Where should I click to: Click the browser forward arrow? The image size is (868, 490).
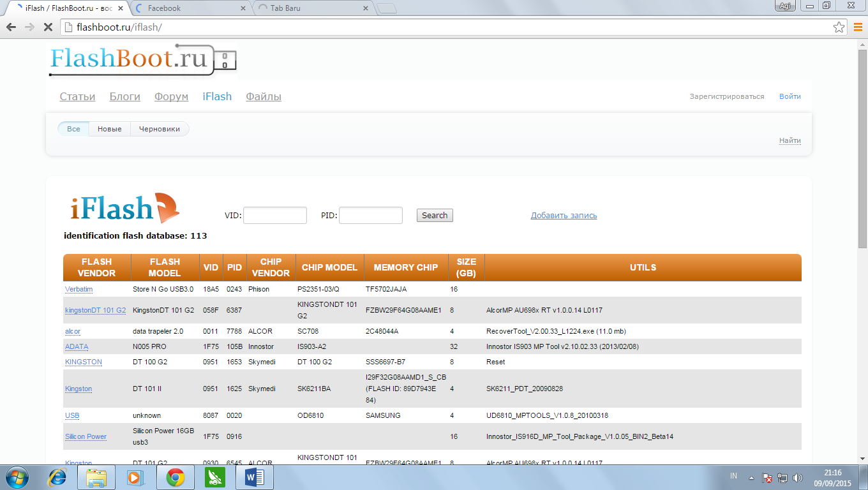pos(29,27)
